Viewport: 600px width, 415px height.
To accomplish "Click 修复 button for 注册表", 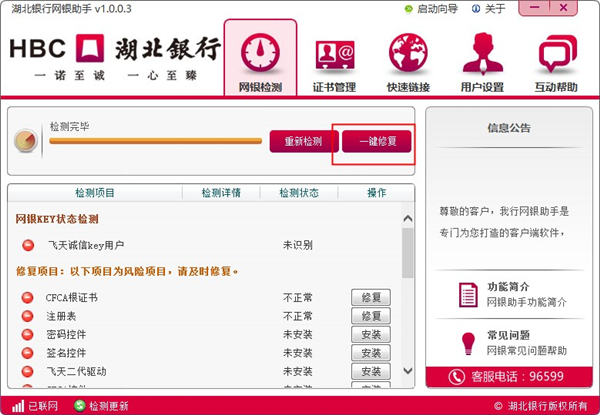I will [371, 316].
